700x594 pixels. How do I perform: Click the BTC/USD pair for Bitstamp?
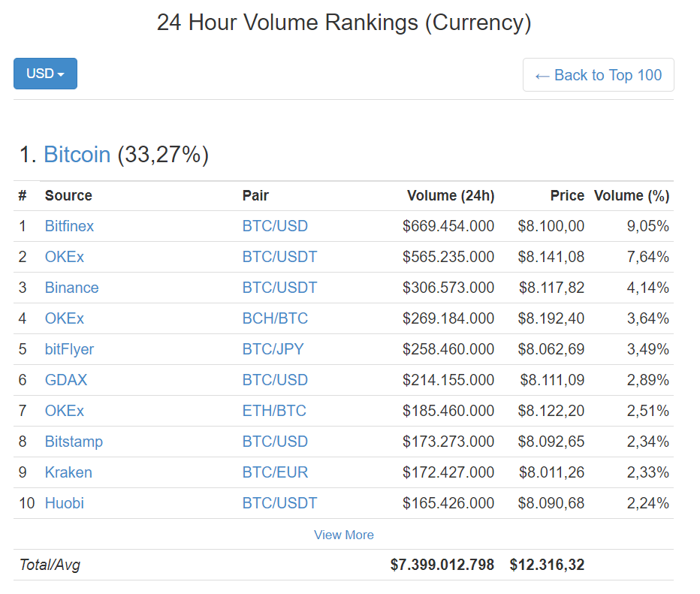point(275,442)
